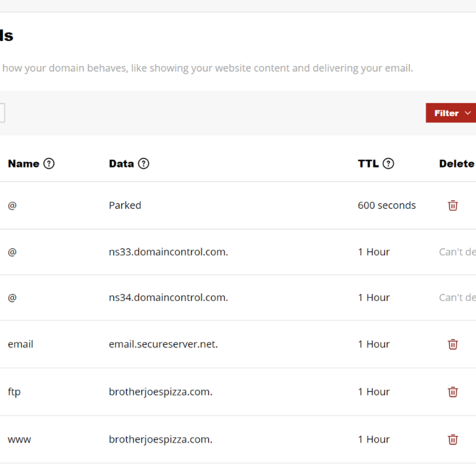This screenshot has width=476, height=476.
Task: Click trash icon in www row
Action: coord(453,440)
